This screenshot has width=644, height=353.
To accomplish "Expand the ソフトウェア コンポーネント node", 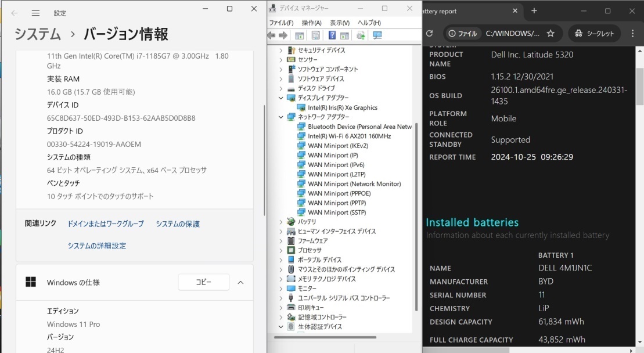I will 281,69.
